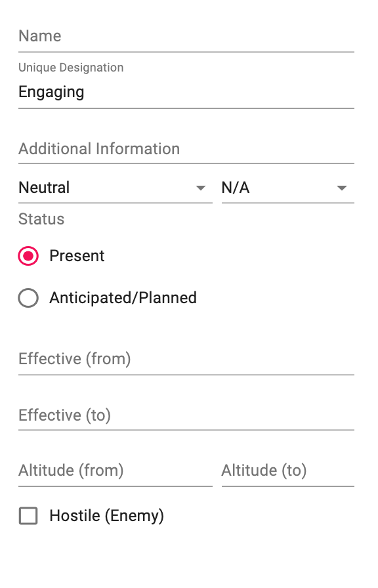Viewport: 378px width, 588px height.
Task: Open the Neutral affiliation dropdown arrow
Action: click(x=200, y=188)
